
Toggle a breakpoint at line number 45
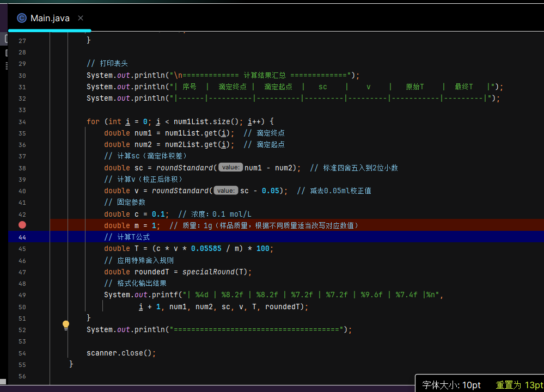point(22,249)
